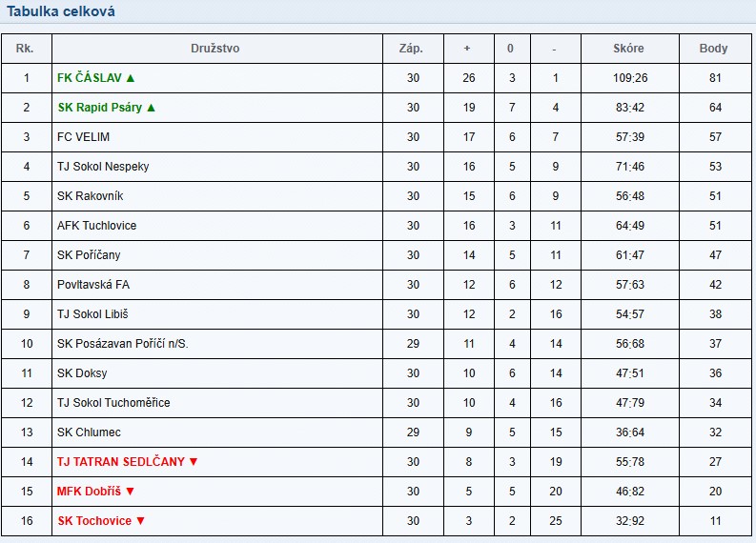Click the 109:26 score cell of FK ČÁSLAV

point(630,78)
